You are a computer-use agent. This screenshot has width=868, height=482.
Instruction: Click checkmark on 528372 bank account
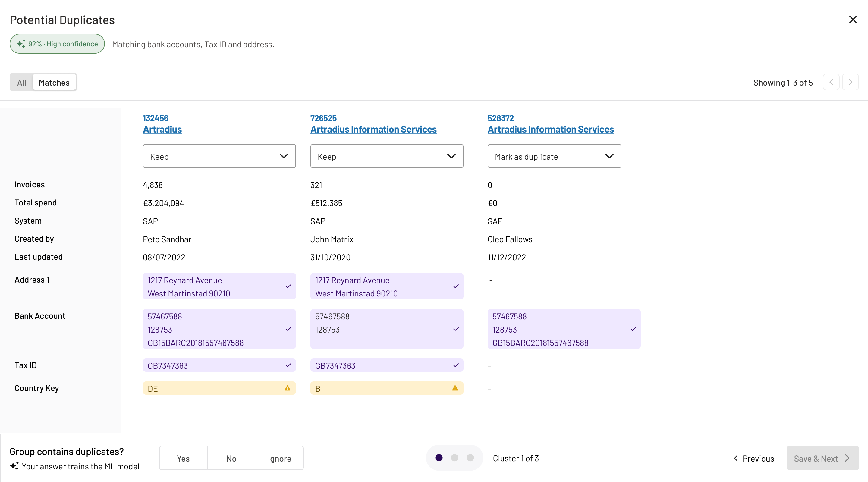[x=633, y=329]
